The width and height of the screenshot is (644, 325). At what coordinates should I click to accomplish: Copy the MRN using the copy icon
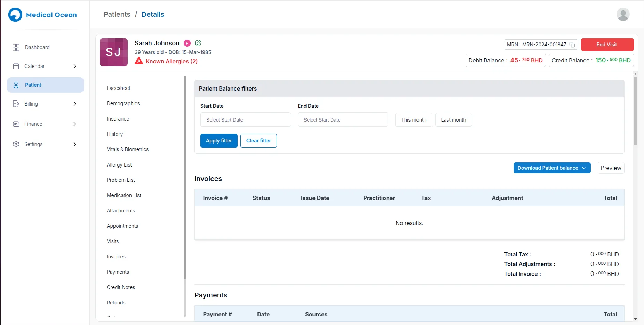pos(572,45)
